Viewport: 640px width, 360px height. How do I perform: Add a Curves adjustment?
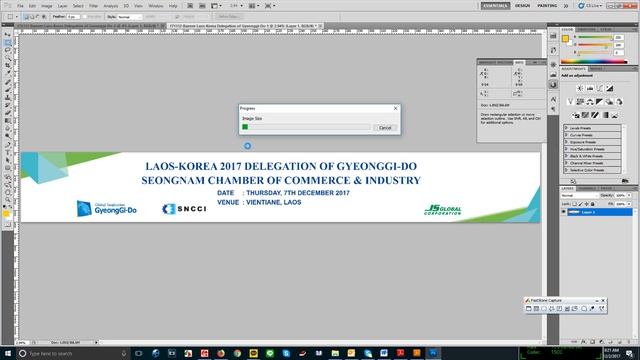pos(600,88)
